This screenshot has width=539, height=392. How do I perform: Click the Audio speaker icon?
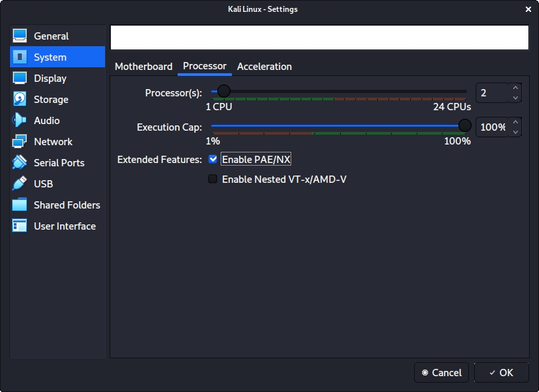coord(20,121)
